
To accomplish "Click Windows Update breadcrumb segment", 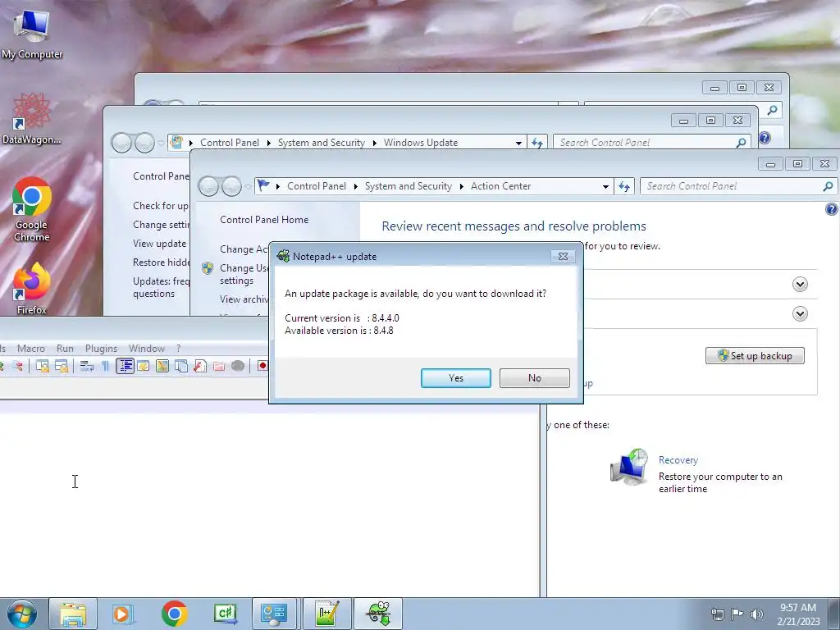I will (x=421, y=143).
